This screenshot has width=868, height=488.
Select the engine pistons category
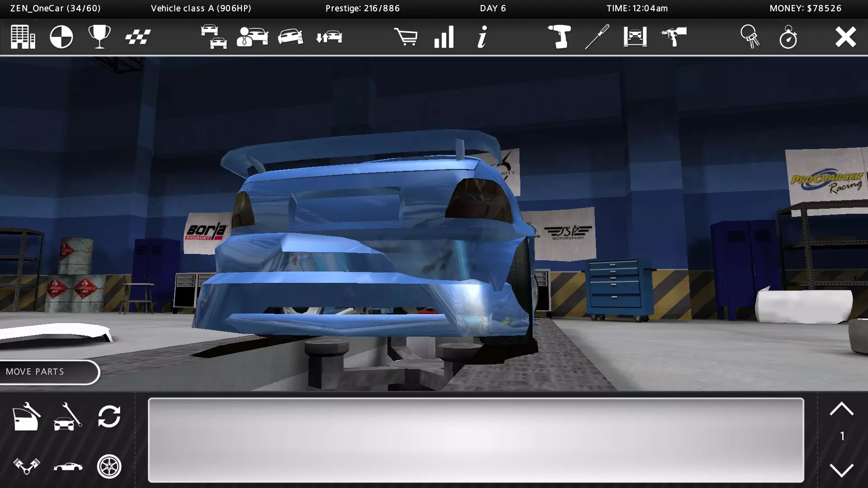pyautogui.click(x=26, y=466)
